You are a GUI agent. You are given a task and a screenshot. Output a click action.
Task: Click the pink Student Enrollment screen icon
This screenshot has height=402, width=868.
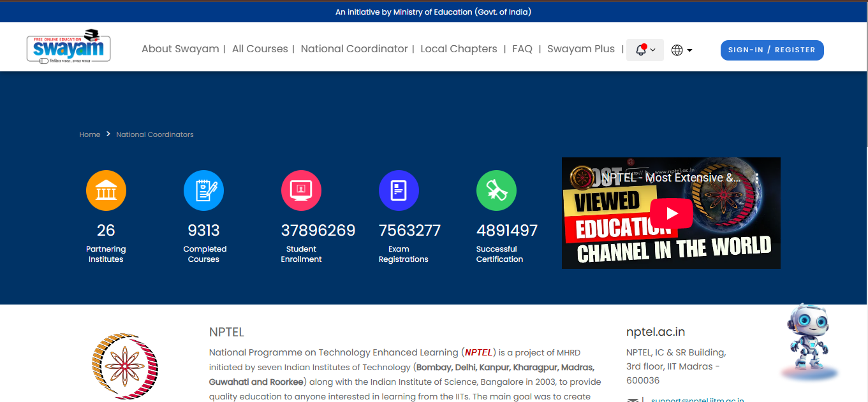[x=301, y=190]
